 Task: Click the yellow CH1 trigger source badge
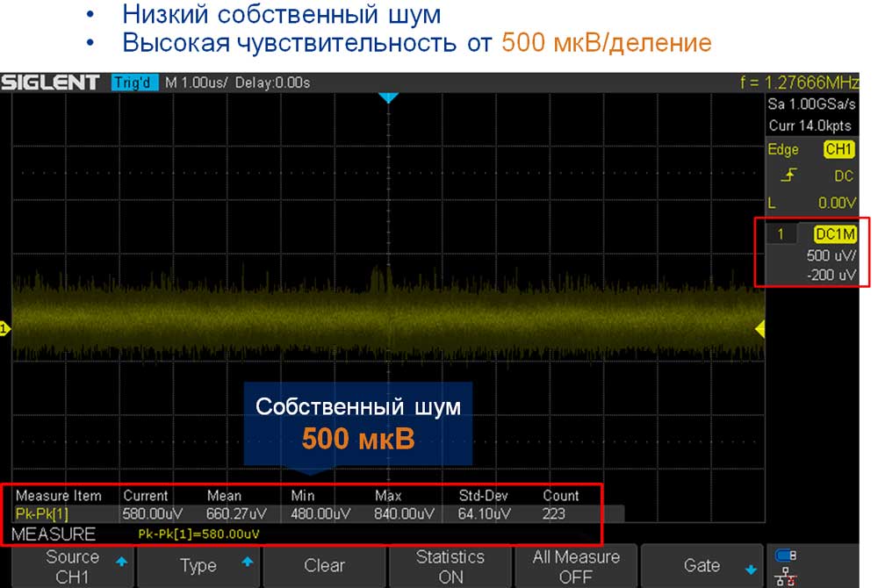[x=838, y=150]
